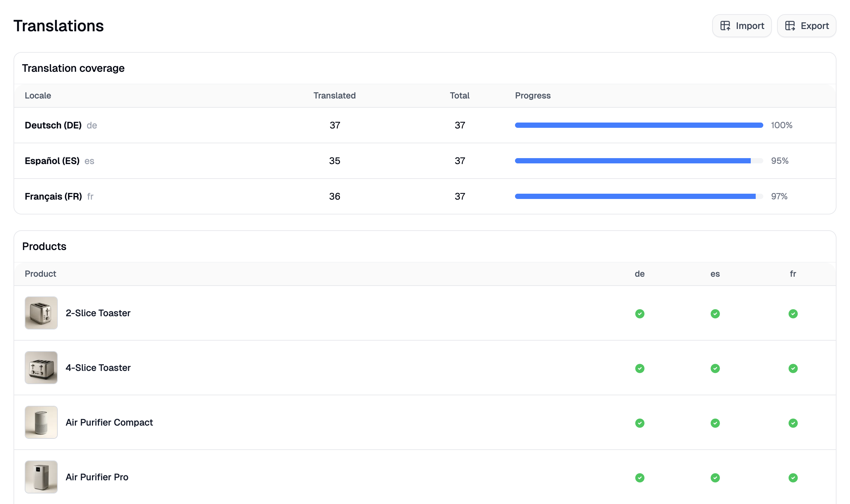Sort by the Translated column header

tap(334, 96)
